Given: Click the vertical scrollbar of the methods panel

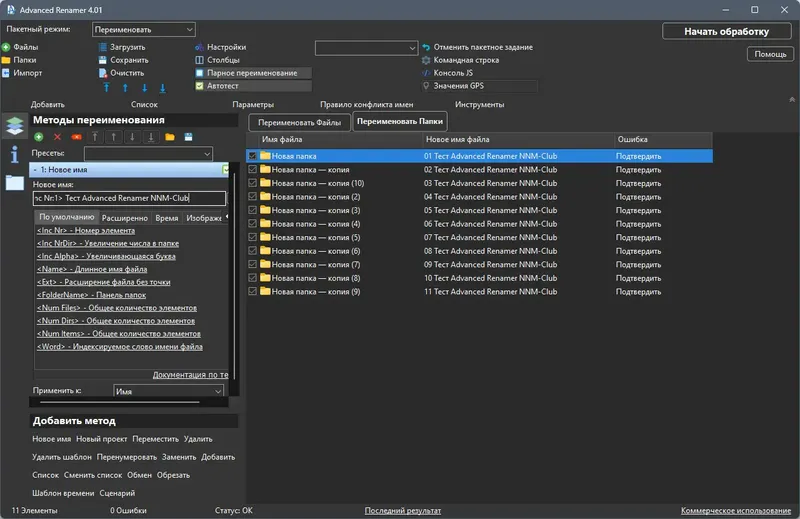Looking at the screenshot, I should 234,276.
